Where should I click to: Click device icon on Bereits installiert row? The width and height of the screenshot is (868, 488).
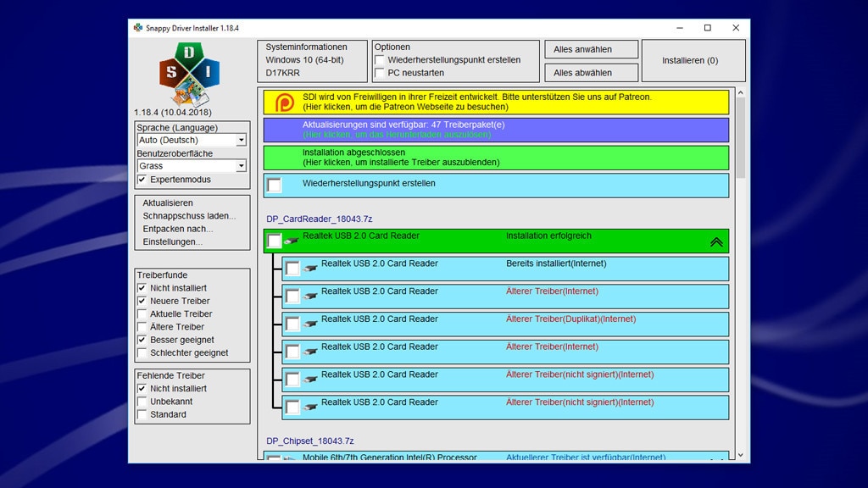[x=310, y=269]
